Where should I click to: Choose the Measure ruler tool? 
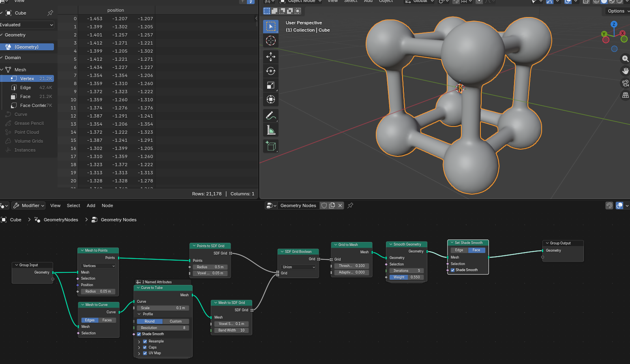271,130
